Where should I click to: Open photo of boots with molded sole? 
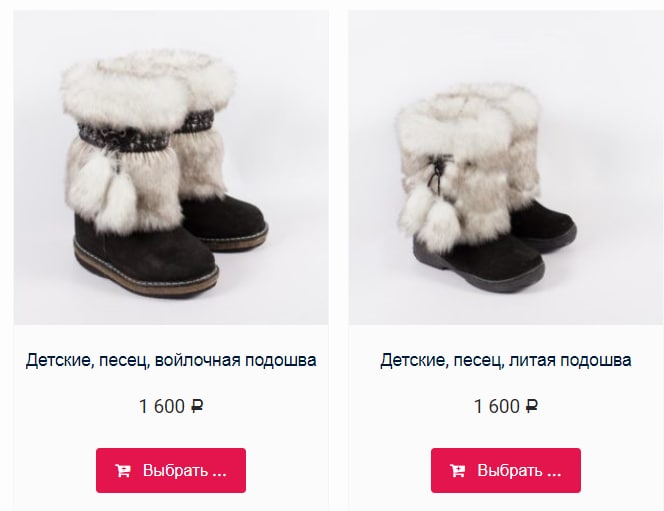pyautogui.click(x=506, y=168)
